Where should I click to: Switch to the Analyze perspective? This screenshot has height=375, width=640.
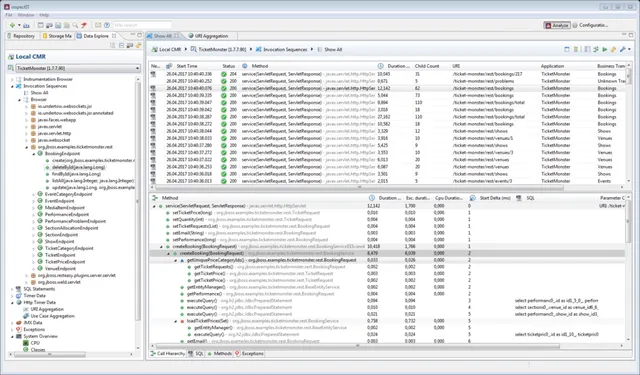557,25
